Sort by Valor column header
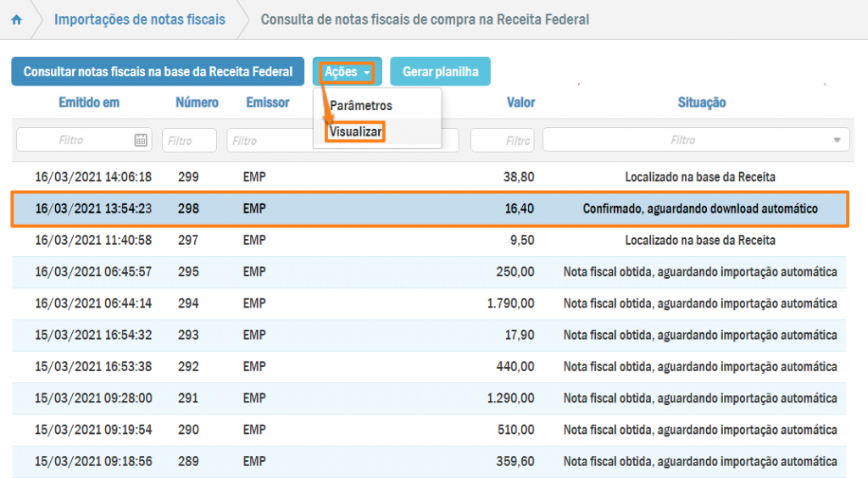868x478 pixels. tap(520, 103)
